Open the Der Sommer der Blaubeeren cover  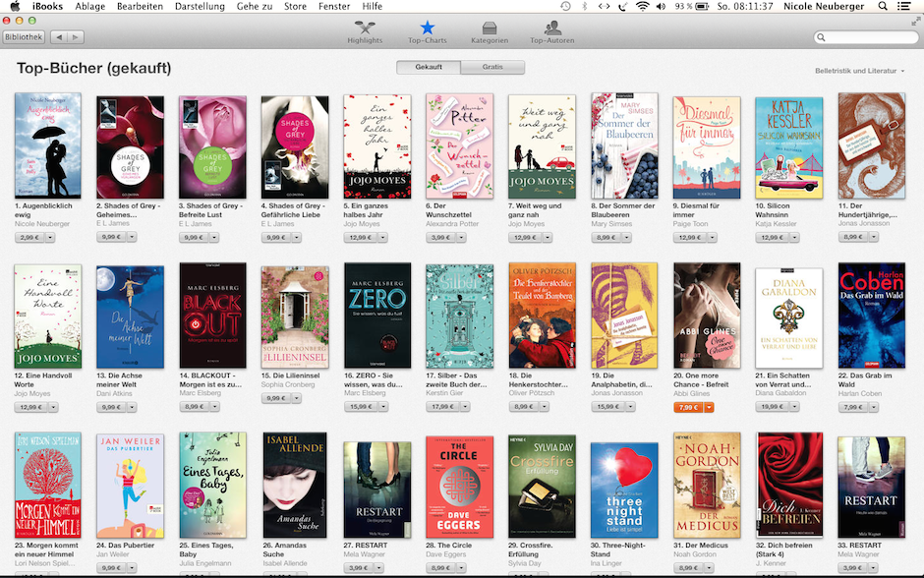click(x=624, y=145)
